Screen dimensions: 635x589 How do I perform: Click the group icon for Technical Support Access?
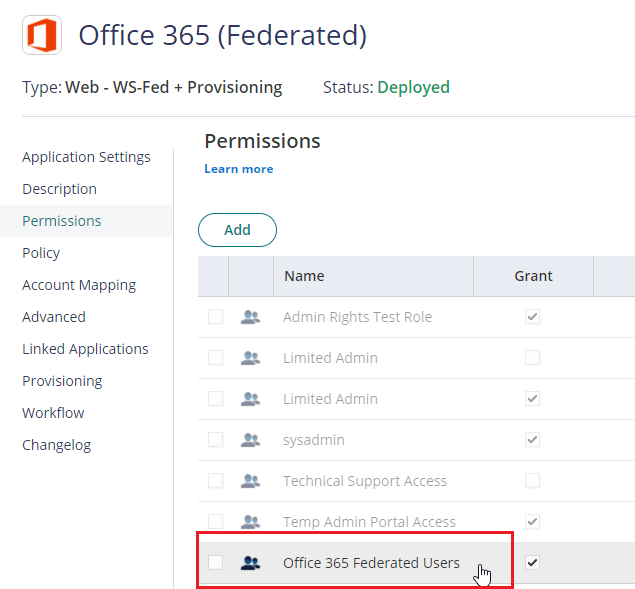coord(250,481)
